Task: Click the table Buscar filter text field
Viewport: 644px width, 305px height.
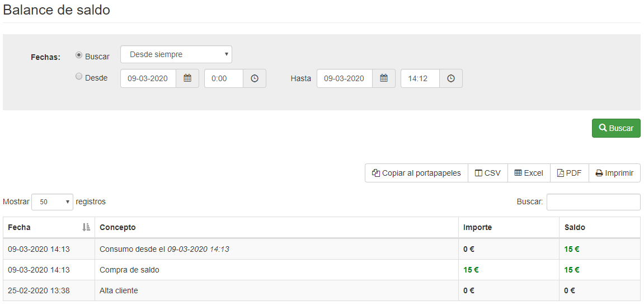Action: (593, 202)
